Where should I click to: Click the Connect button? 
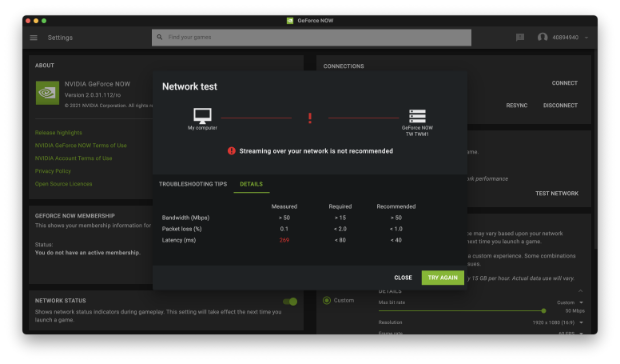pos(565,83)
